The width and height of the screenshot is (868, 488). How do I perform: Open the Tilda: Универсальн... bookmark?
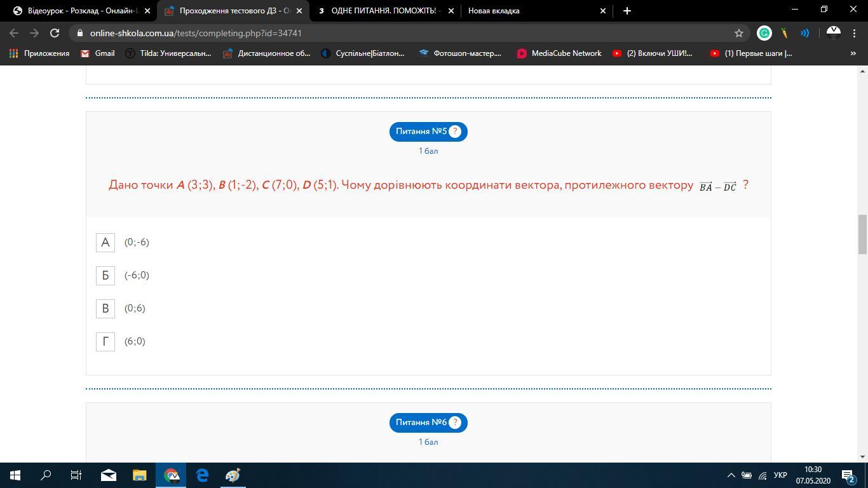(x=168, y=53)
